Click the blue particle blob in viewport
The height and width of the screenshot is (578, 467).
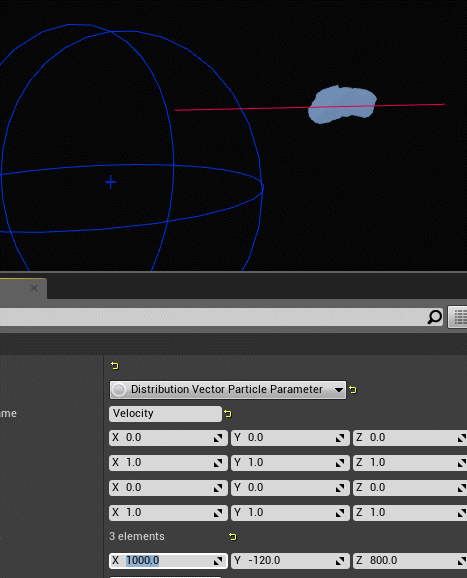pyautogui.click(x=342, y=104)
